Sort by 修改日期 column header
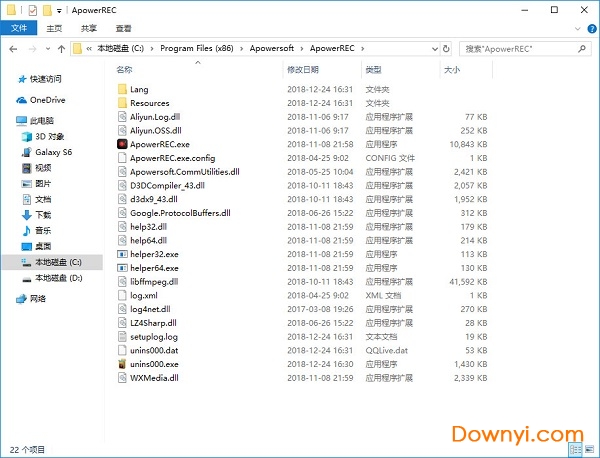This screenshot has width=600, height=458. coord(303,69)
